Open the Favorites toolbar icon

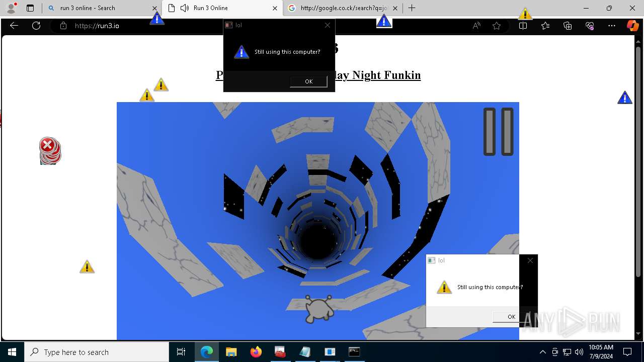(x=545, y=26)
